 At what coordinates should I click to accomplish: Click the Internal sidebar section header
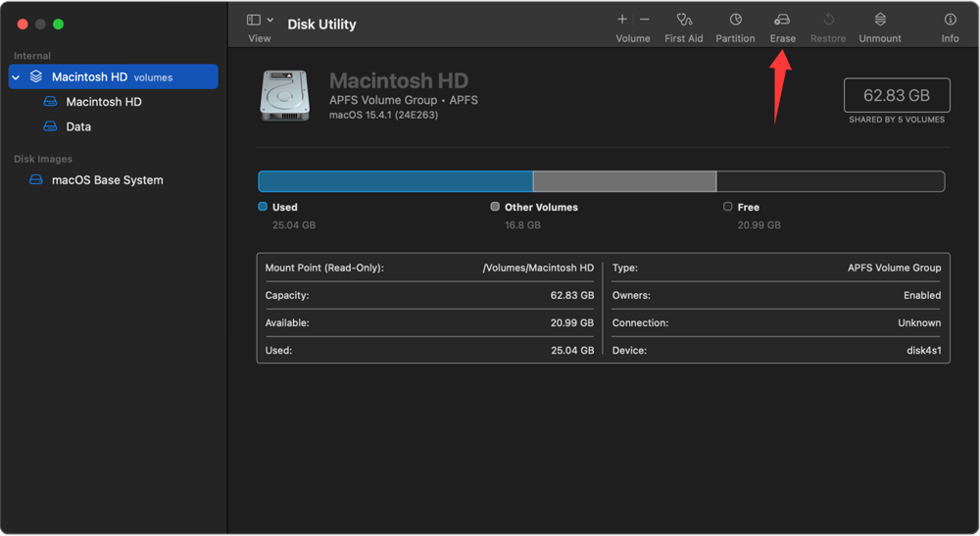tap(32, 56)
